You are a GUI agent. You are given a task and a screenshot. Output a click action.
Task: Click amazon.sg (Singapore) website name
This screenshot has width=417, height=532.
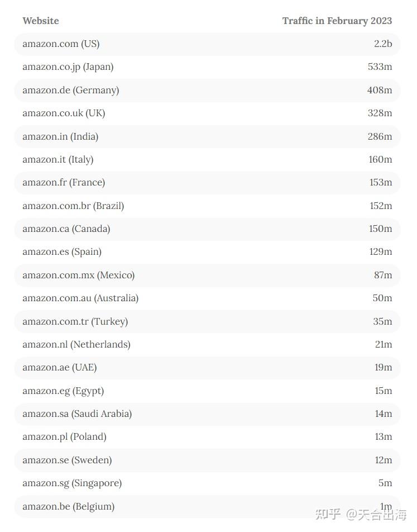pyautogui.click(x=72, y=483)
